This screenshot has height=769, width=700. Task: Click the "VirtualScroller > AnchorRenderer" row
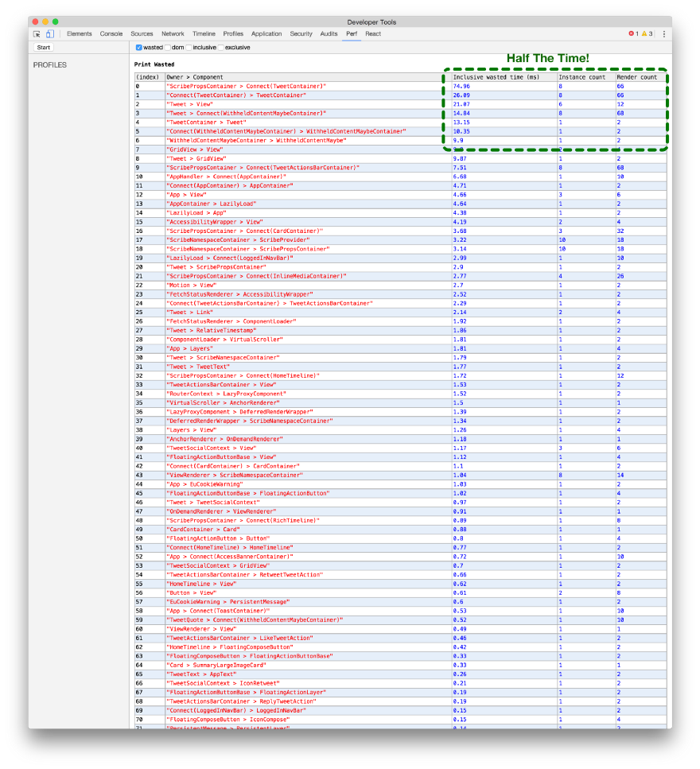pyautogui.click(x=400, y=402)
